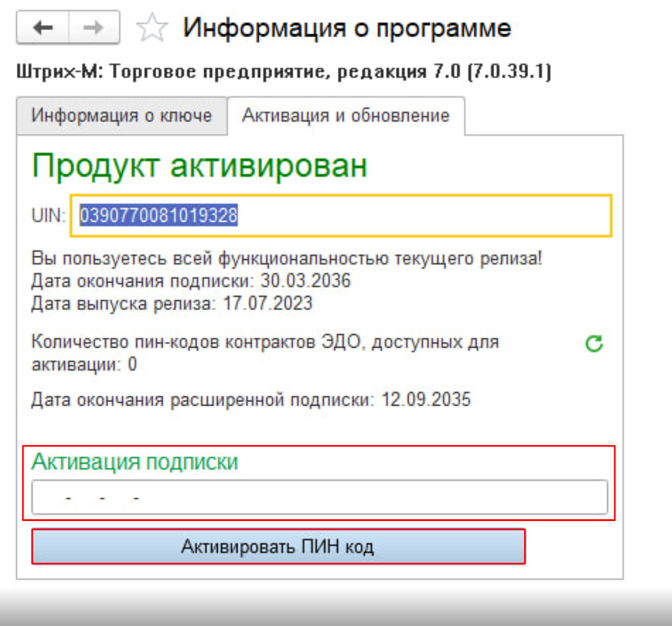Select the Активация и обновление tab
This screenshot has width=672, height=626.
click(346, 116)
